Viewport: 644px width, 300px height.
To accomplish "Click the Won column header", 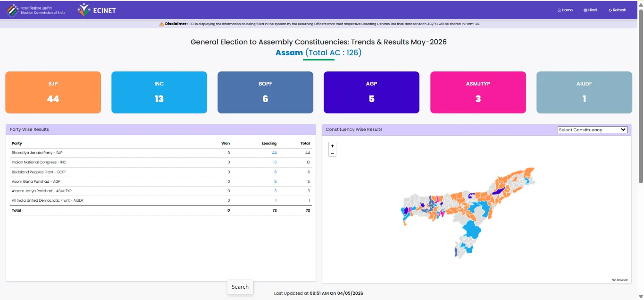I will [x=226, y=143].
